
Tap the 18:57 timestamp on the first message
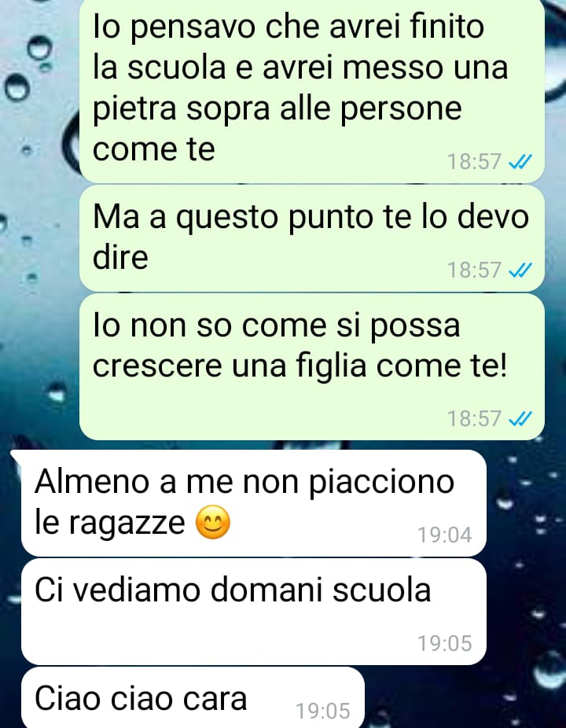(x=473, y=162)
